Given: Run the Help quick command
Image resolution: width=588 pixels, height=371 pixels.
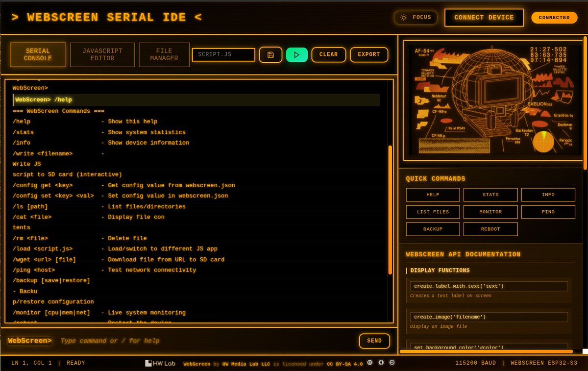Looking at the screenshot, I should pyautogui.click(x=433, y=195).
